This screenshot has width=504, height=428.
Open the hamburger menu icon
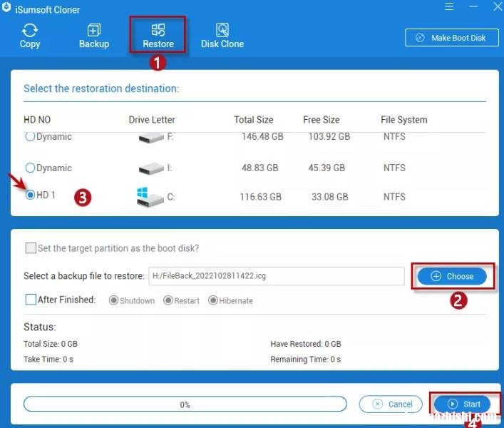449,6
